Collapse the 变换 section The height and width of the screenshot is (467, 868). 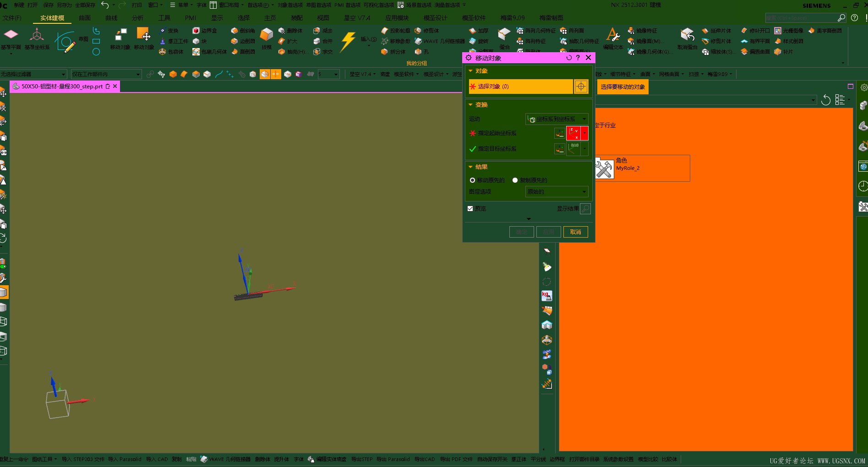[x=470, y=105]
